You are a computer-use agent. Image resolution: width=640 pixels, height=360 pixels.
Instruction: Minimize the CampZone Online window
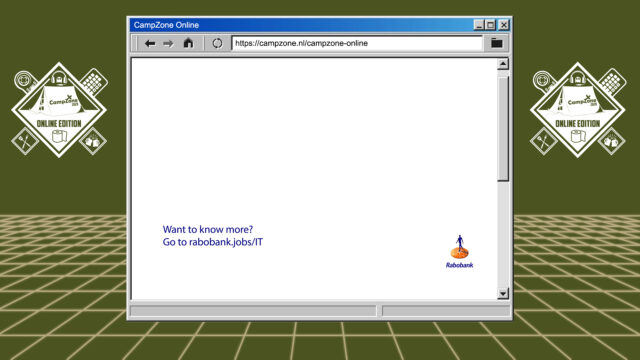pyautogui.click(x=479, y=25)
